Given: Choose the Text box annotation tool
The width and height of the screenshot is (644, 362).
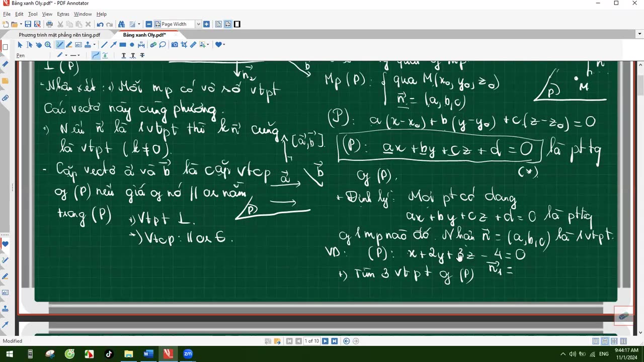Looking at the screenshot, I should (x=78, y=45).
